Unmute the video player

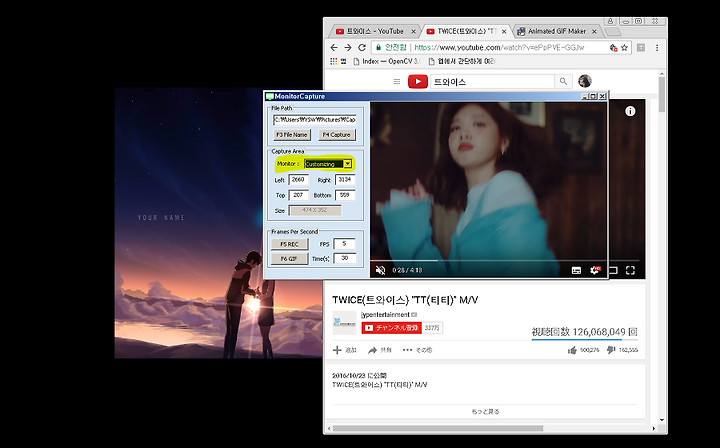[380, 270]
